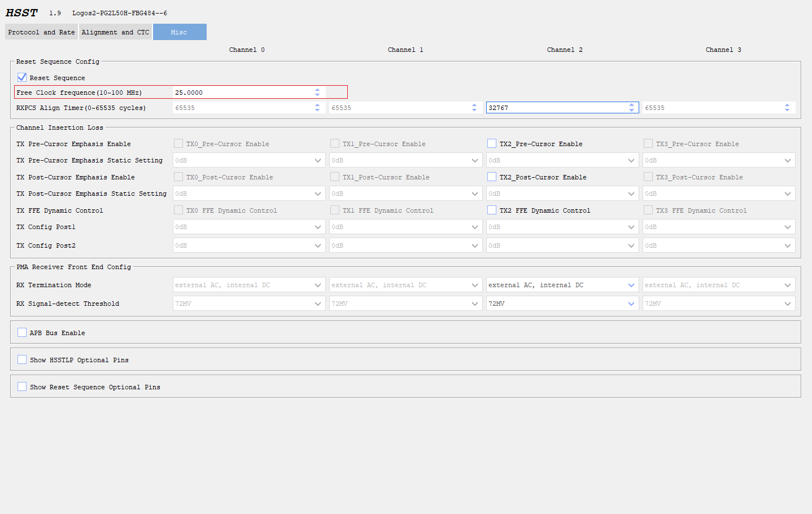Open Channel 2 RX Signal-detect Threshold dropdown

[x=631, y=303]
